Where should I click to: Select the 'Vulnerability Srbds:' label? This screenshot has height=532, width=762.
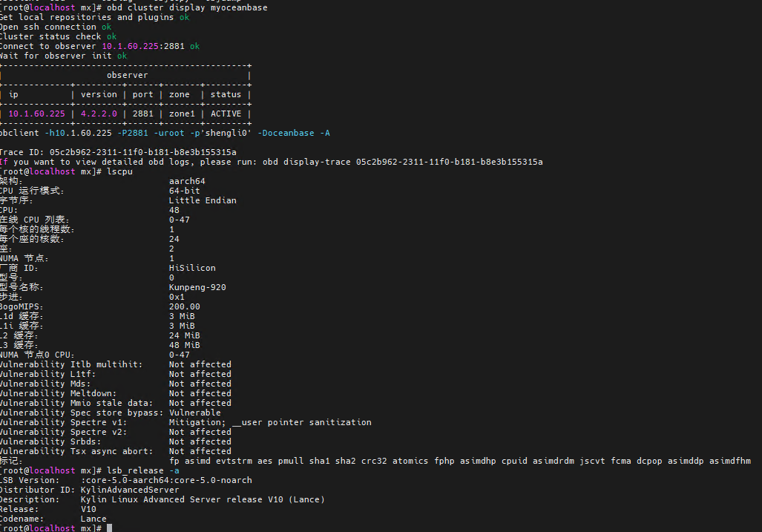[x=50, y=441]
